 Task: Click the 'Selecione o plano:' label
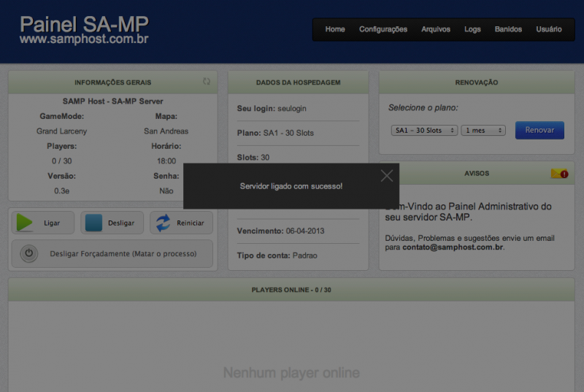coord(423,107)
